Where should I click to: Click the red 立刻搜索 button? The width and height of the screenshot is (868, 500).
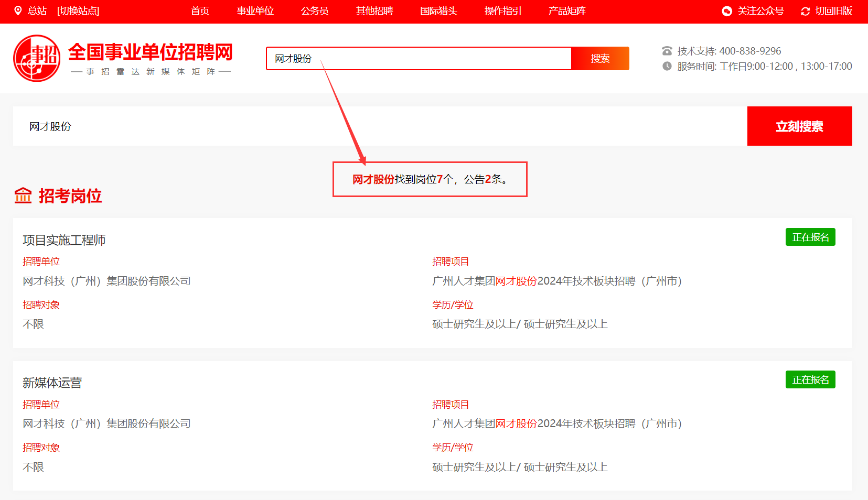click(799, 126)
